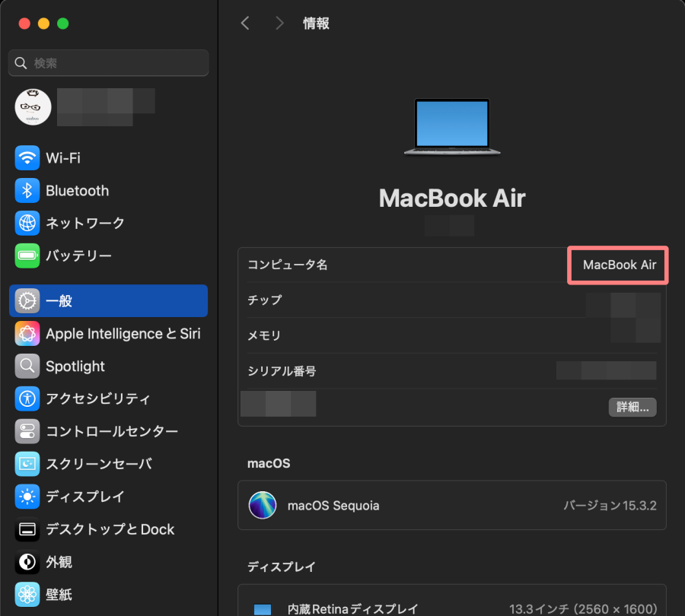This screenshot has width=685, height=616.
Task: Select the コントロールセンター sidebar label
Action: [x=112, y=431]
